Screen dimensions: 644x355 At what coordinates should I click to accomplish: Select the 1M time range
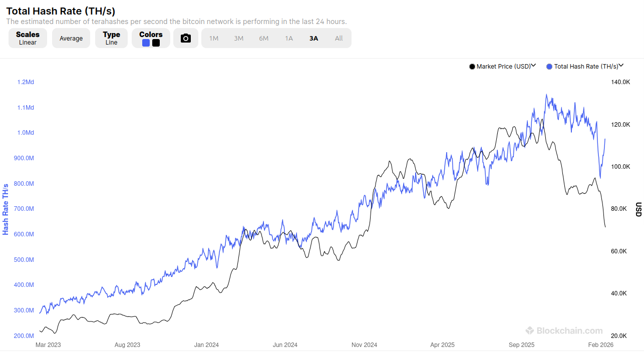[214, 39]
